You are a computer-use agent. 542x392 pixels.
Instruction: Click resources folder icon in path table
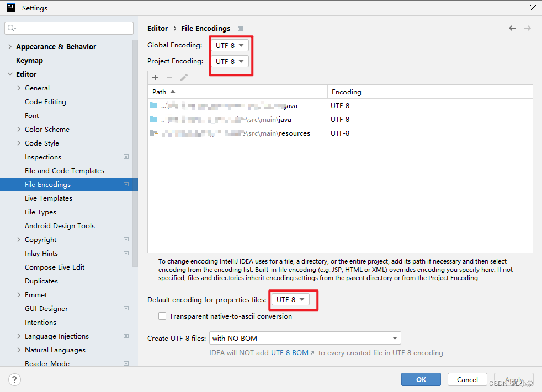click(153, 133)
